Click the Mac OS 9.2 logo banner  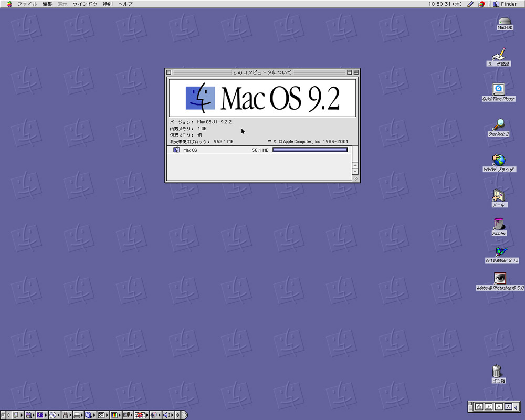pyautogui.click(x=262, y=98)
